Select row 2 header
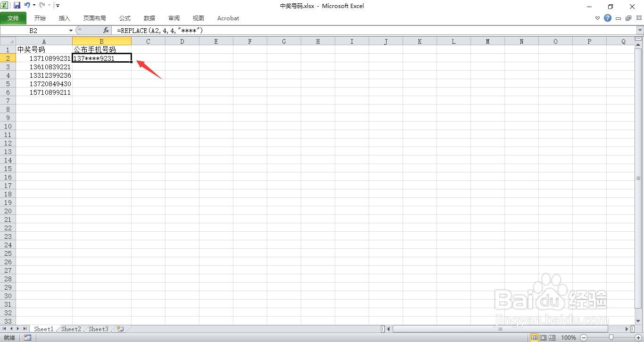 (x=8, y=58)
